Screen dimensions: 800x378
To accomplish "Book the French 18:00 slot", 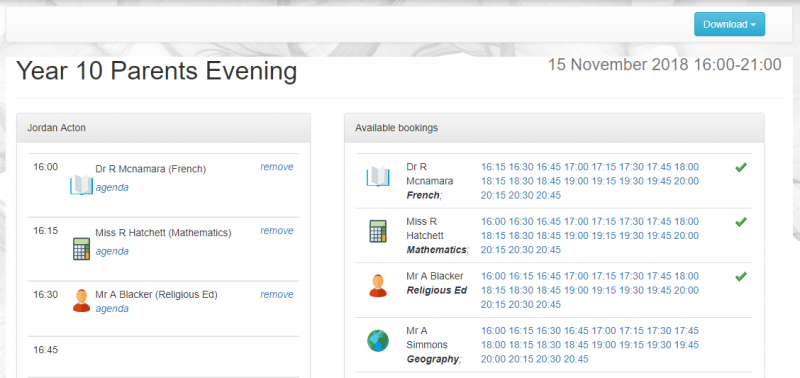I will tap(687, 167).
